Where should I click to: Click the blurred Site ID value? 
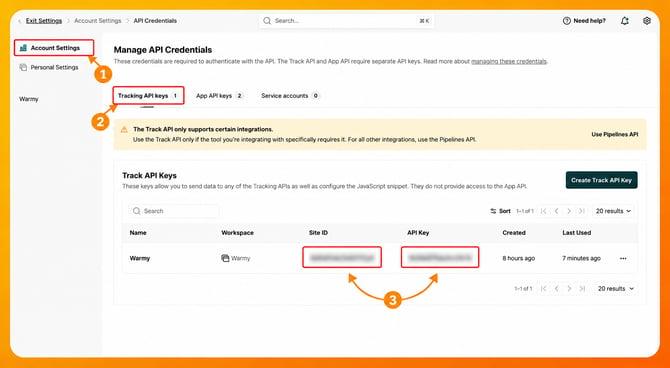pos(342,257)
